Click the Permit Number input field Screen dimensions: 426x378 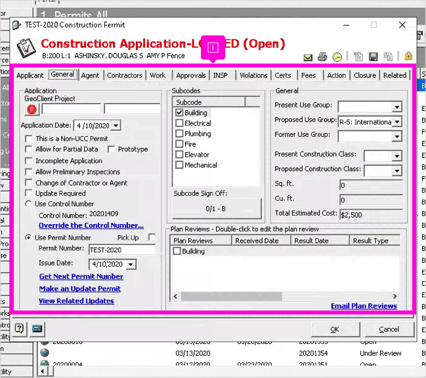tap(122, 250)
